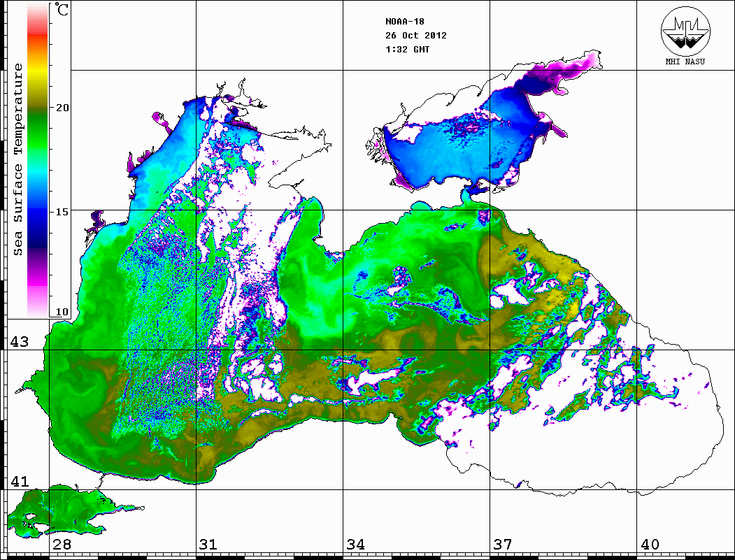Click the latitude label 41
Screen dimensions: 735x560
click(x=20, y=482)
